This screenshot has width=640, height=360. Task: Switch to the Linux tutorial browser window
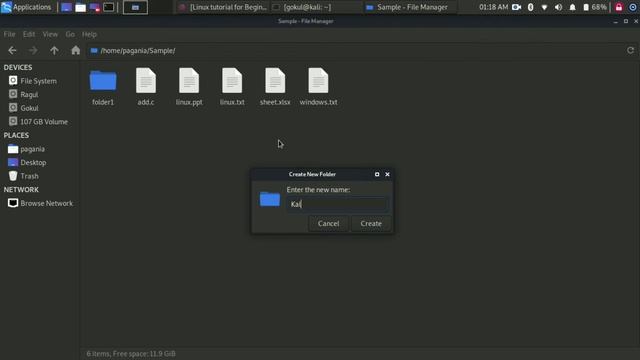click(x=223, y=7)
